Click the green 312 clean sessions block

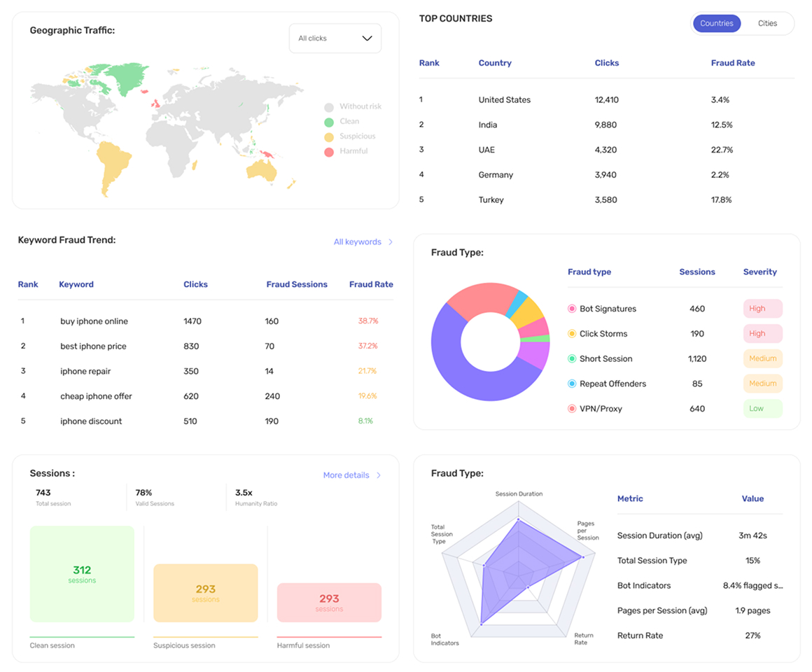coord(83,574)
